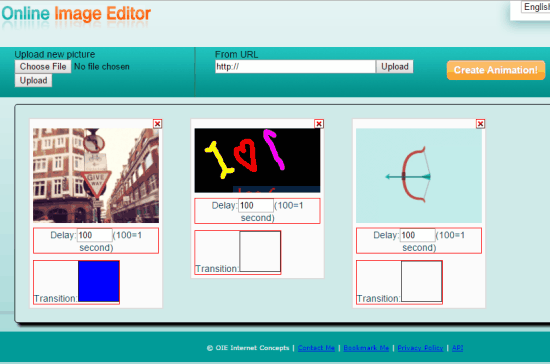550x364 pixels.
Task: Edit delay value of street sign frame
Action: (94, 235)
